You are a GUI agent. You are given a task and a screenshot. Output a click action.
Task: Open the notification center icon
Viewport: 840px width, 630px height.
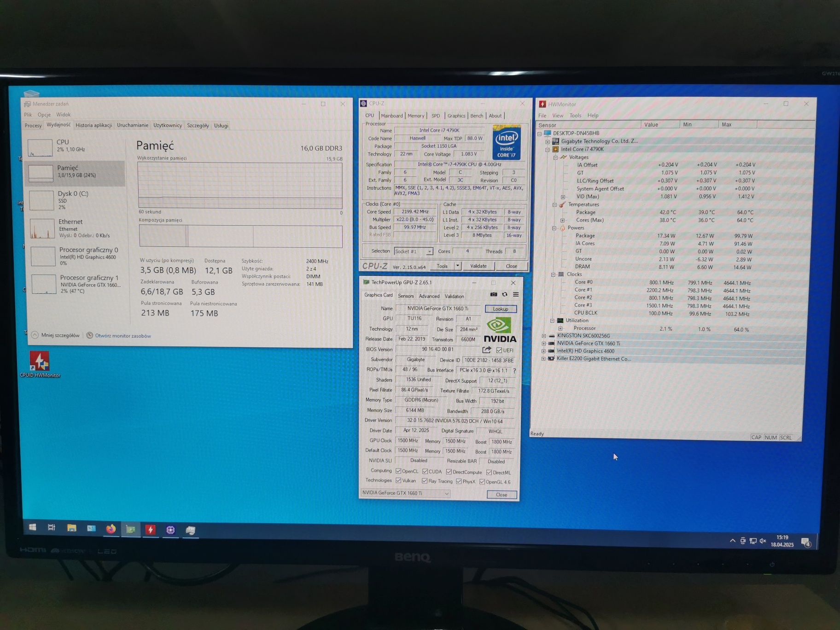805,542
